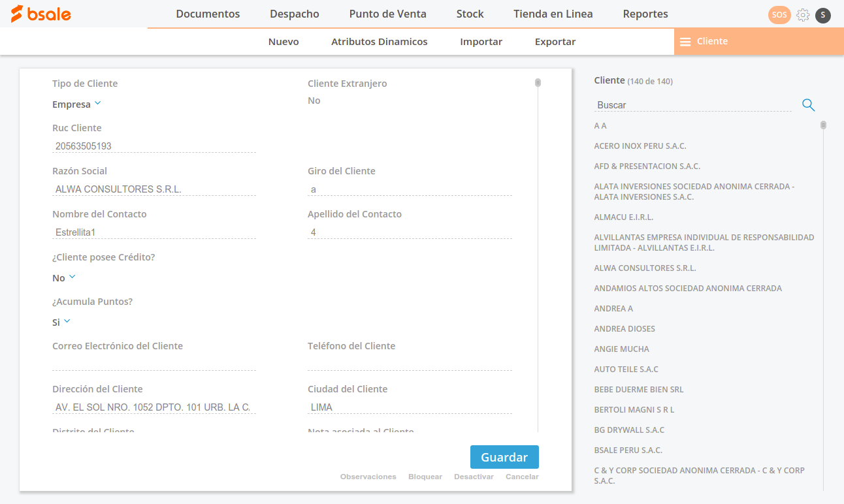Open the Cliente hamburger menu icon
Viewport: 844px width, 504px height.
(685, 42)
